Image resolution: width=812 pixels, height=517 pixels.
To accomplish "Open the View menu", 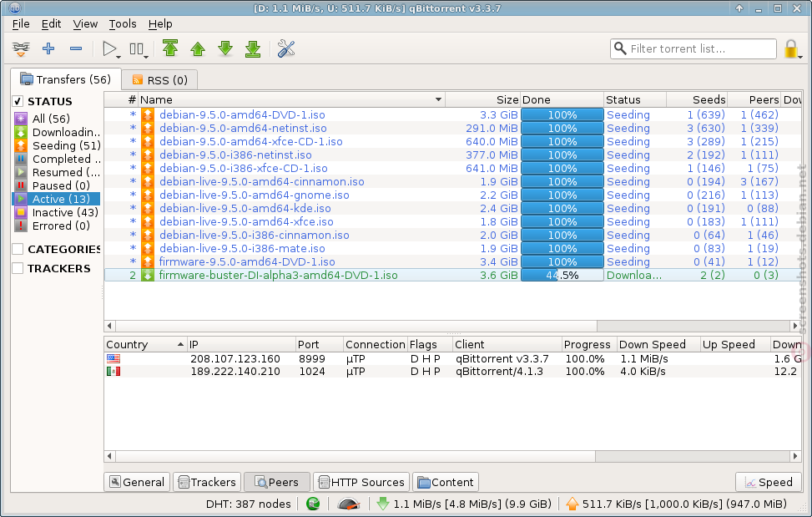I will tap(85, 24).
